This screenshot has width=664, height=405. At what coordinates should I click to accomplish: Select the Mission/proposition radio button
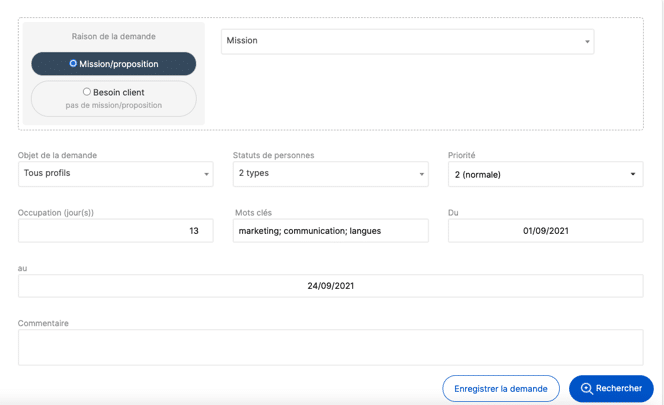73,63
